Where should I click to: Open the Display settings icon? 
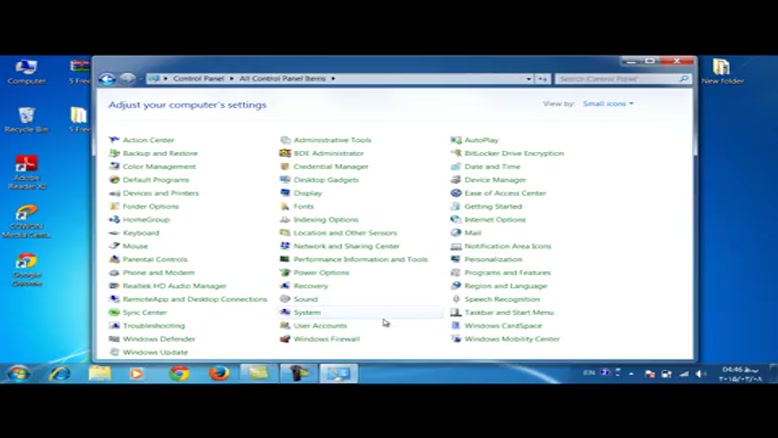click(x=285, y=193)
